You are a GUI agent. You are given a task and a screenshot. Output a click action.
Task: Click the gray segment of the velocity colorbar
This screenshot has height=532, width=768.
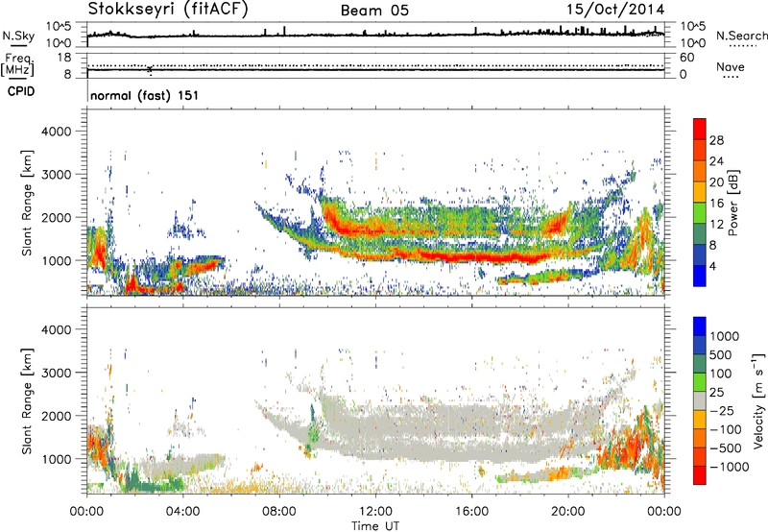point(700,401)
